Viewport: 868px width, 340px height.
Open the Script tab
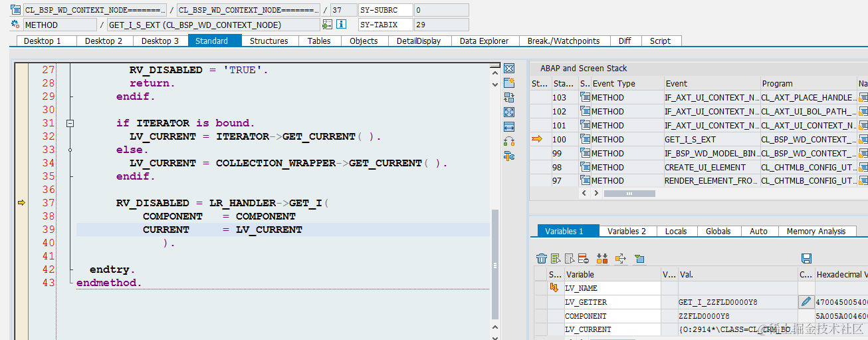[661, 41]
